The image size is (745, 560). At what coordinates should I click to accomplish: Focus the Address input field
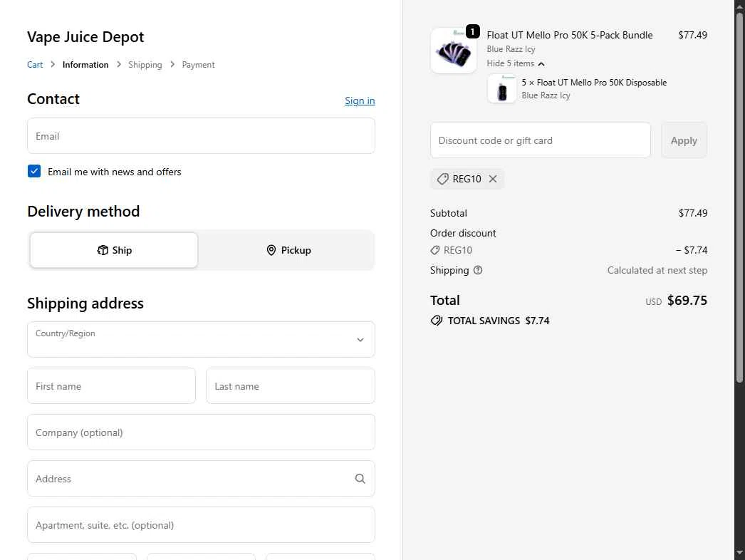point(201,479)
